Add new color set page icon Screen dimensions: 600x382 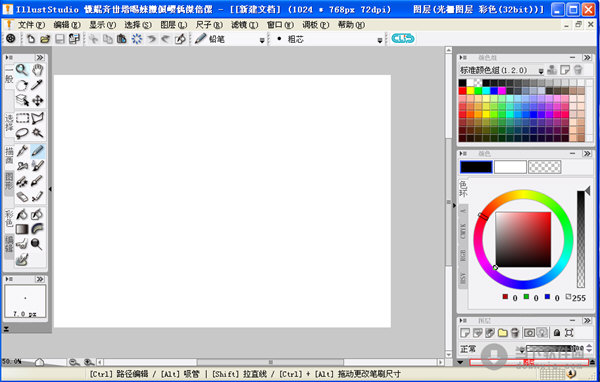pos(565,70)
